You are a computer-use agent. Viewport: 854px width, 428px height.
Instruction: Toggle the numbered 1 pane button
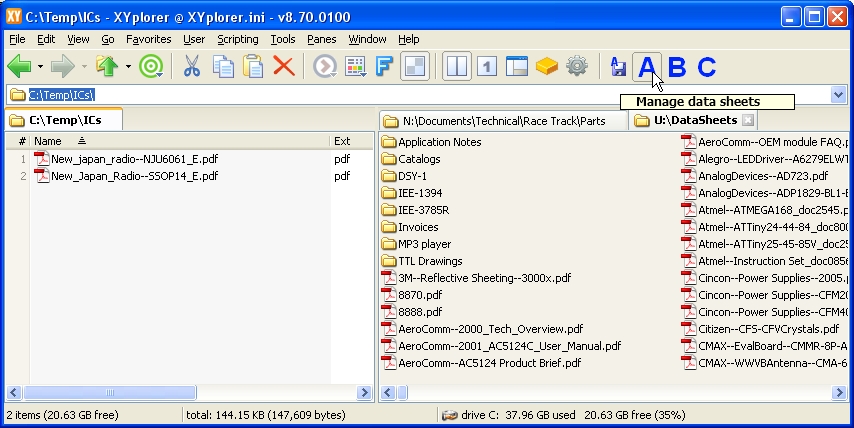coord(486,67)
